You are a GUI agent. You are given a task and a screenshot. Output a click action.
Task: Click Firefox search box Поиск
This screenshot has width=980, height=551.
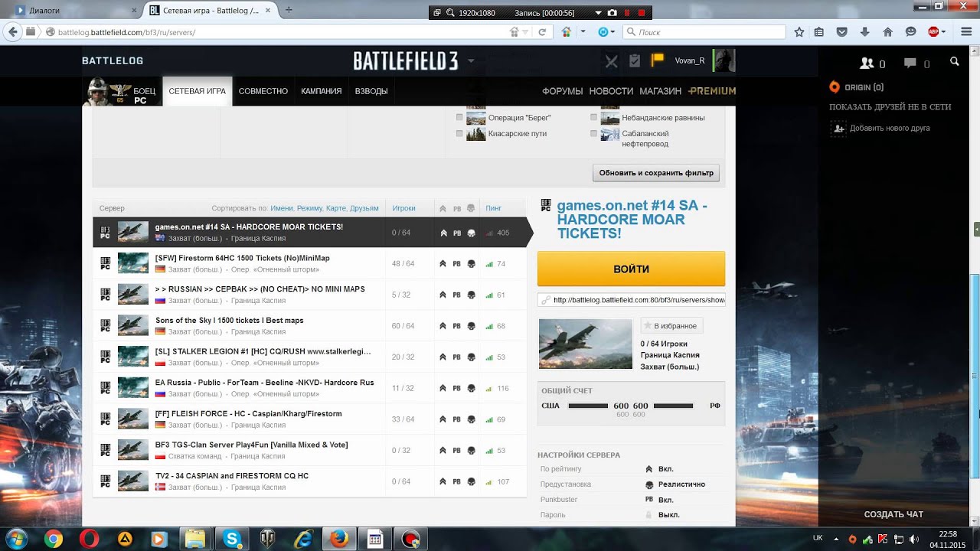704,32
